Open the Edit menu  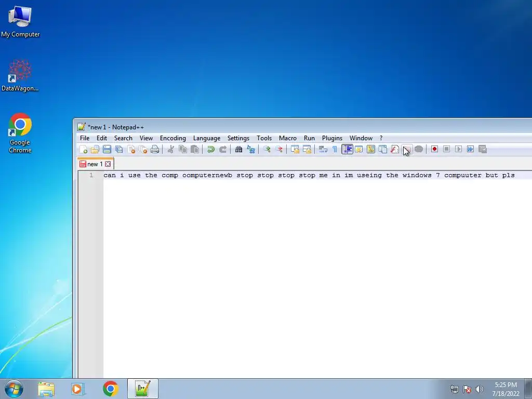pyautogui.click(x=101, y=138)
